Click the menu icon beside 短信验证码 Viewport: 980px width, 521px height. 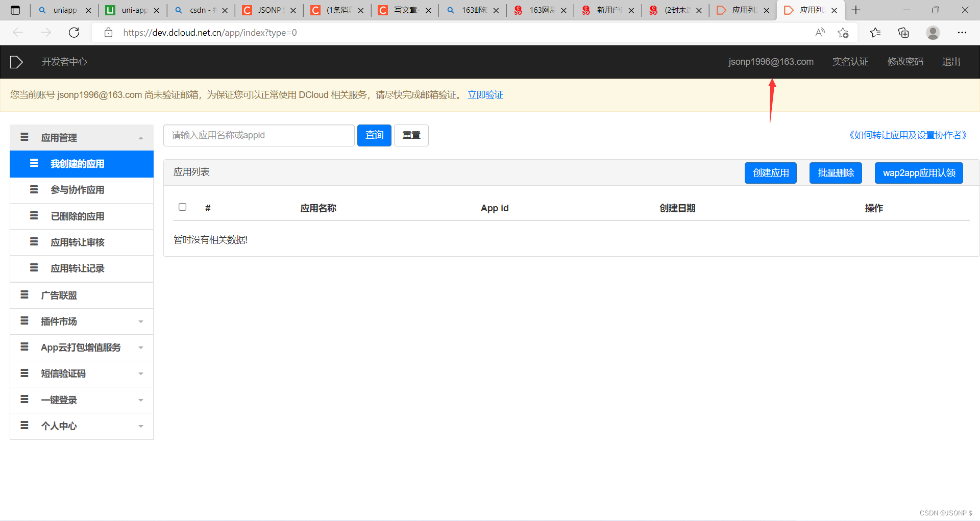24,374
